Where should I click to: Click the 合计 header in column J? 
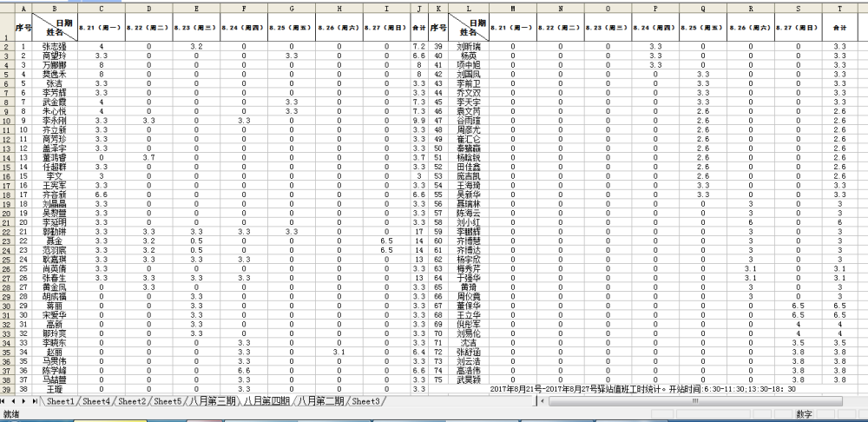click(419, 27)
